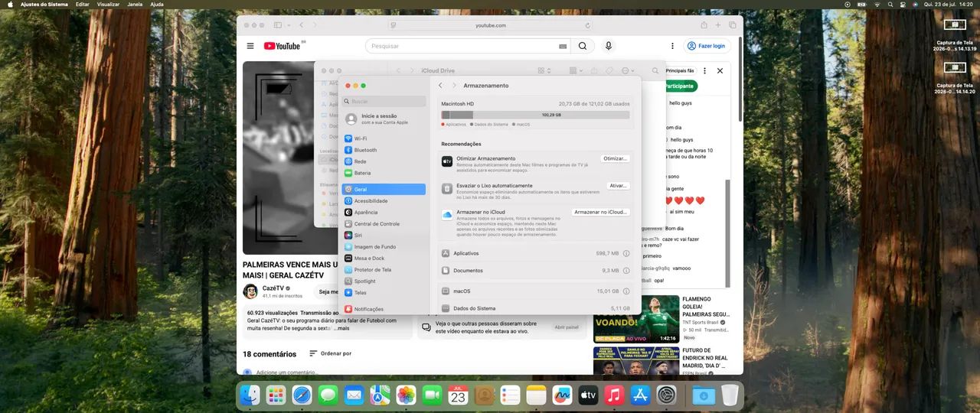Click the youtube.com address bar in Safari

pyautogui.click(x=490, y=25)
